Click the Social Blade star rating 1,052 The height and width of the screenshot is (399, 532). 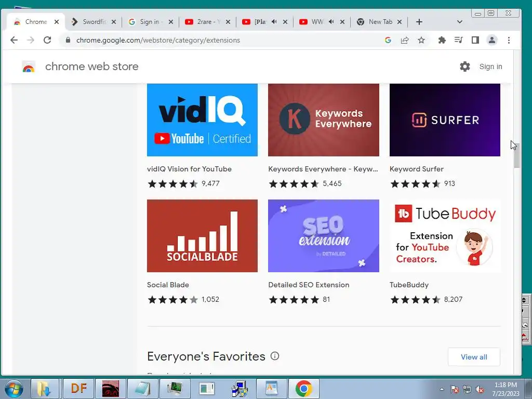pos(183,300)
